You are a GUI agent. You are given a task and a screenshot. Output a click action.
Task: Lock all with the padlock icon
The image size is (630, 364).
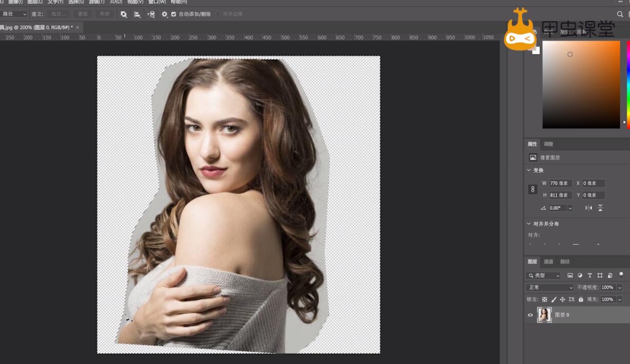point(581,299)
